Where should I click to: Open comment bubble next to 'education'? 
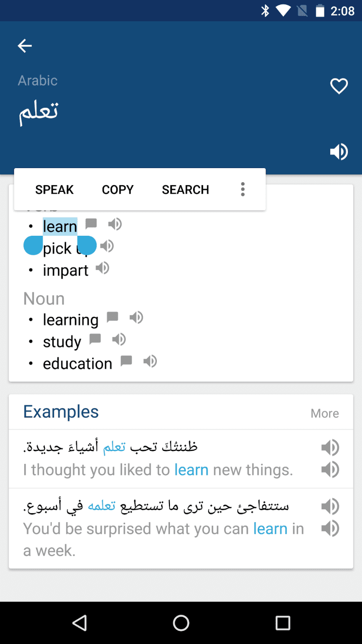click(x=126, y=361)
